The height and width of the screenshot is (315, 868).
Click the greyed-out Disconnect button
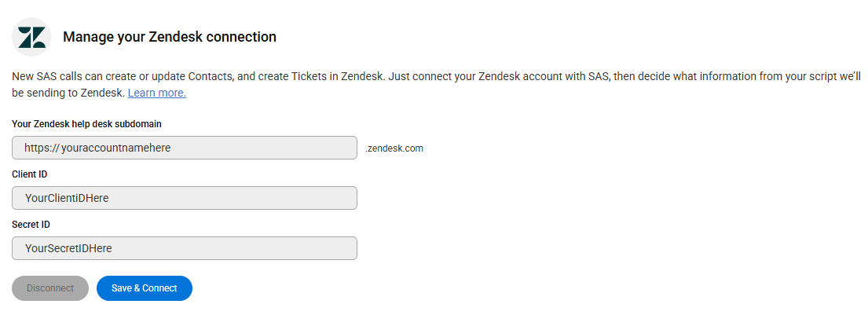[50, 288]
